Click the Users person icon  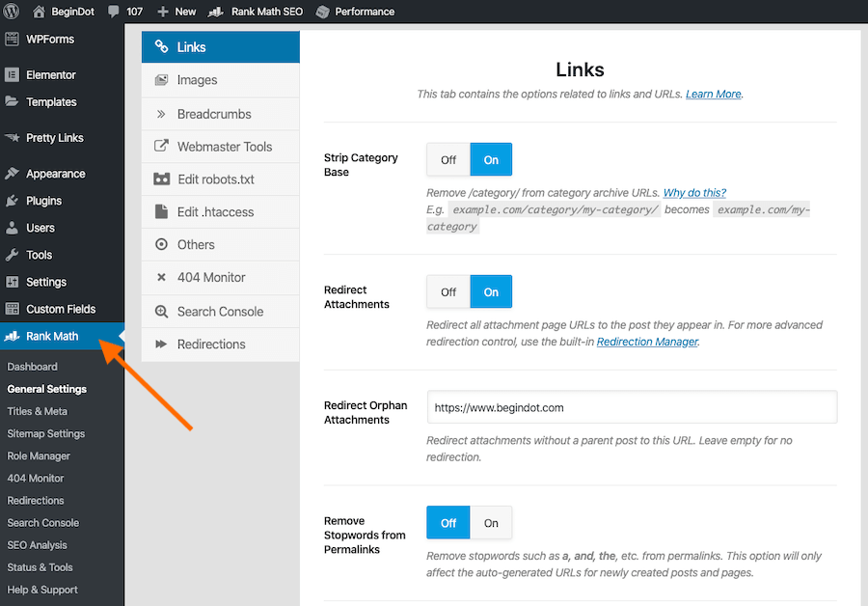[x=12, y=228]
